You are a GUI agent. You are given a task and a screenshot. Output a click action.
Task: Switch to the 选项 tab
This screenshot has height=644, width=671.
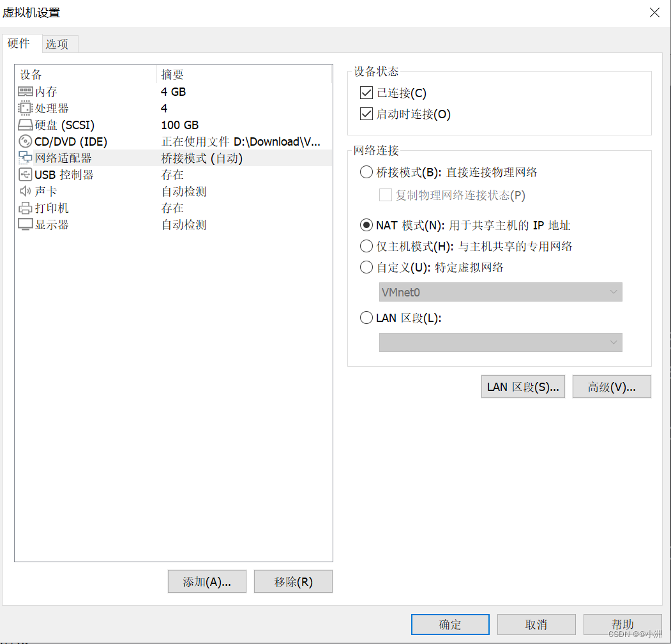pyautogui.click(x=59, y=43)
